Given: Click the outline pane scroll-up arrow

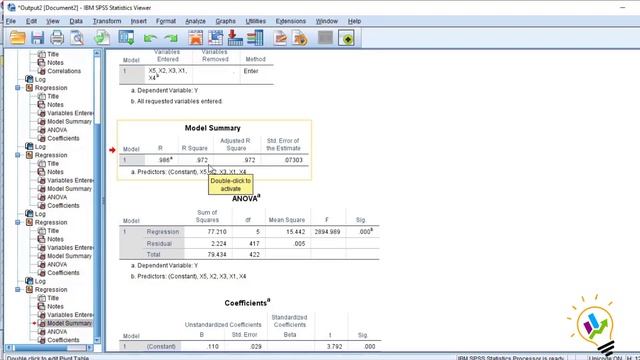Looking at the screenshot, I should click(97, 53).
